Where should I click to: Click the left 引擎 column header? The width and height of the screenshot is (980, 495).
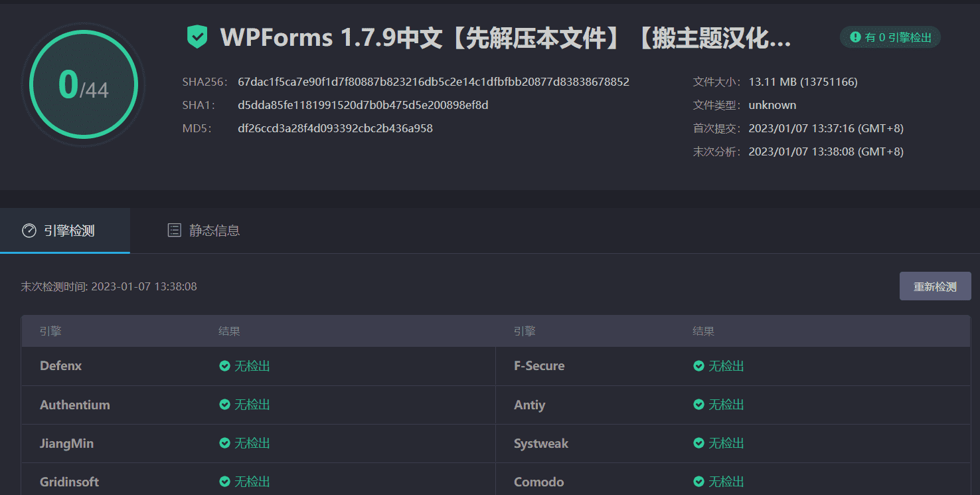(50, 331)
